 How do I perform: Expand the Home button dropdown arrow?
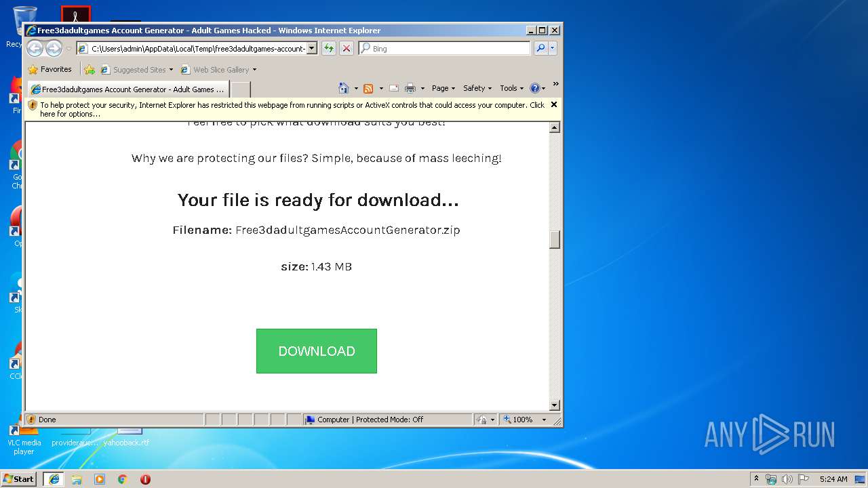click(x=356, y=88)
